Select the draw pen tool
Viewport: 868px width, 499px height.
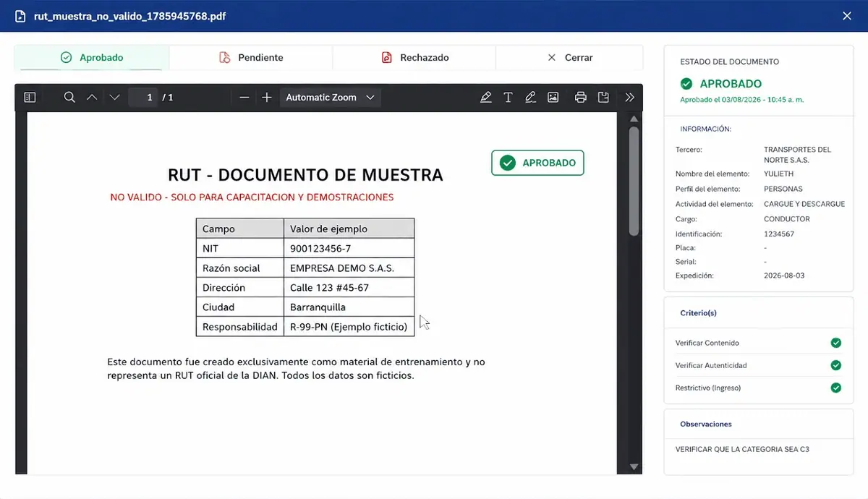(531, 97)
